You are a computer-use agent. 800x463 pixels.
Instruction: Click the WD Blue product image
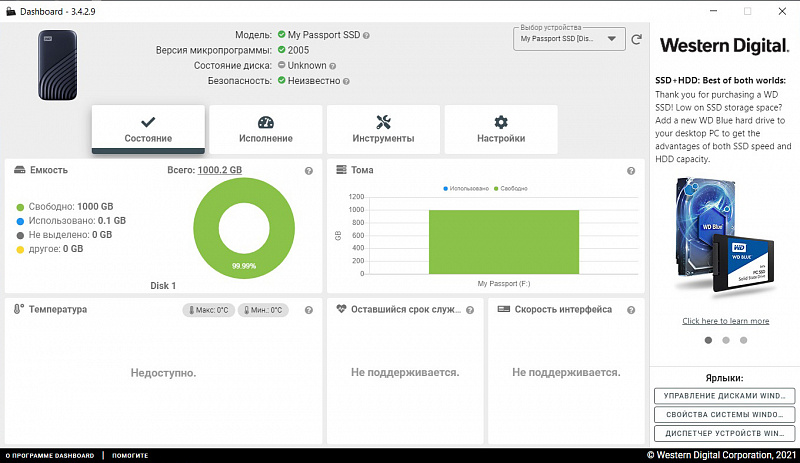tap(724, 235)
